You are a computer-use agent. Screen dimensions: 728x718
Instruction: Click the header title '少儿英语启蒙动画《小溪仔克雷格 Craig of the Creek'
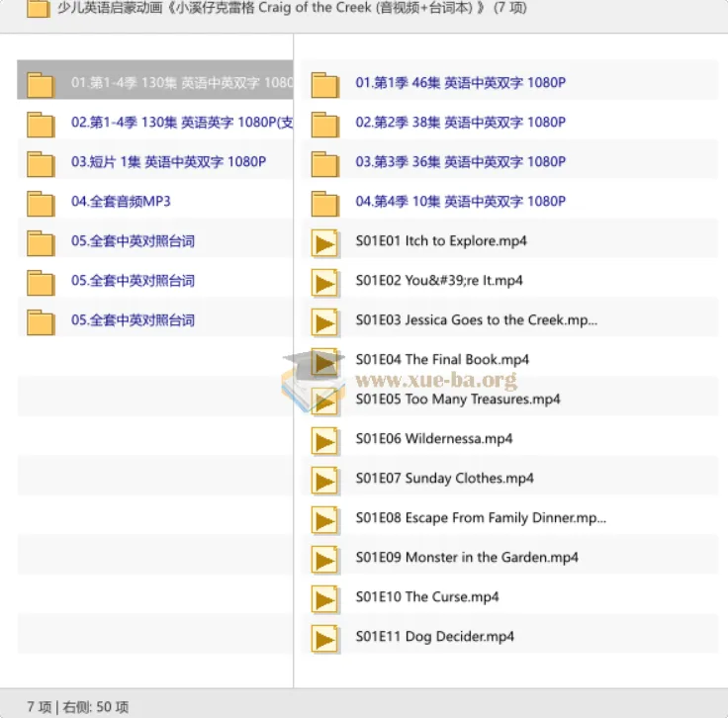215,8
